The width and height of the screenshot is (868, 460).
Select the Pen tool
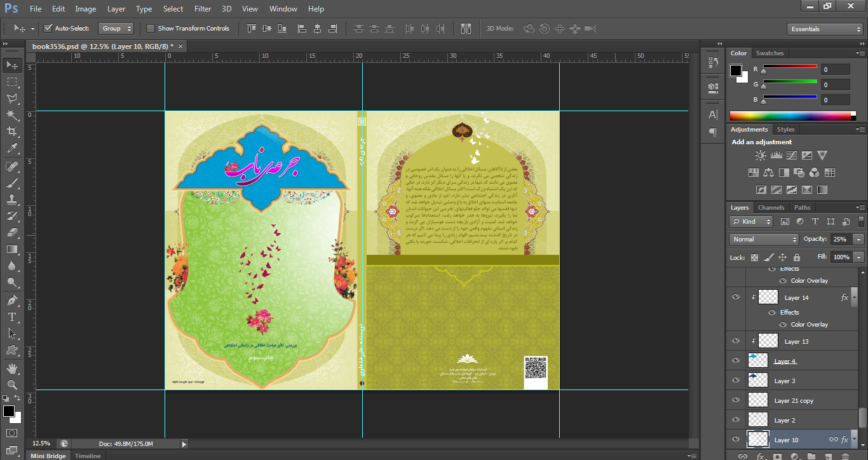point(11,300)
